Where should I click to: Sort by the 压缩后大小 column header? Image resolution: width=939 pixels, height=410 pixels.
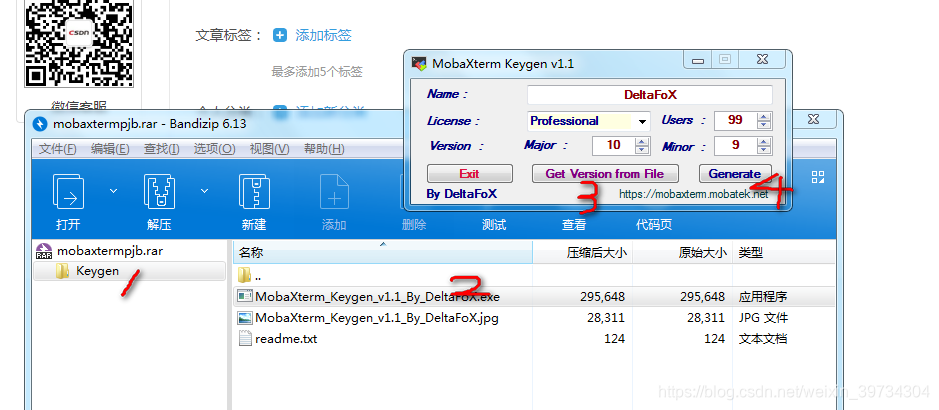tap(583, 253)
